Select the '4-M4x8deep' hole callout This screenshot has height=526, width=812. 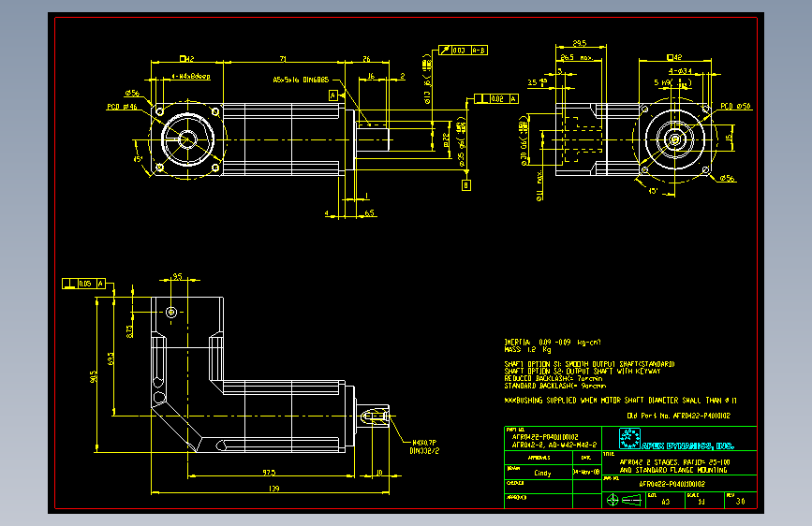tap(190, 76)
